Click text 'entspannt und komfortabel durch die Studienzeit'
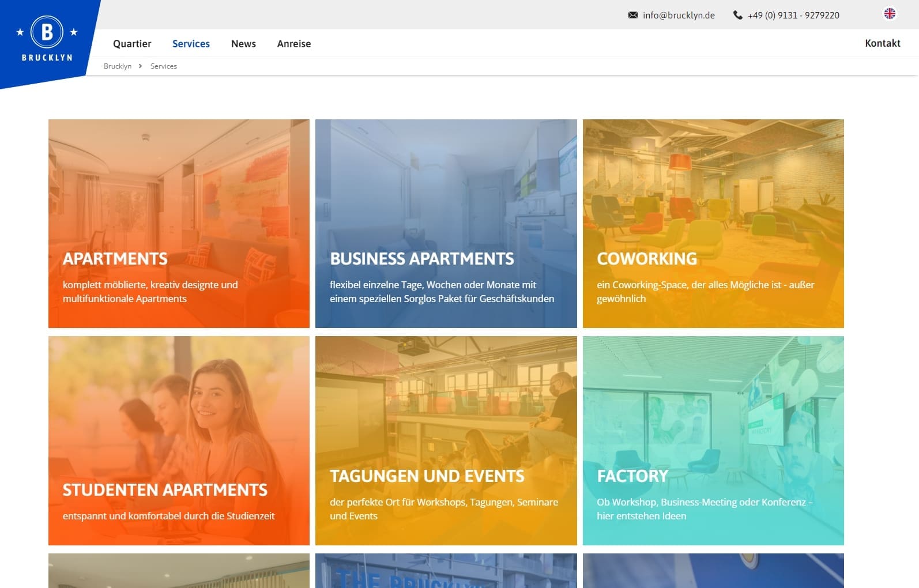919x588 pixels. (168, 516)
